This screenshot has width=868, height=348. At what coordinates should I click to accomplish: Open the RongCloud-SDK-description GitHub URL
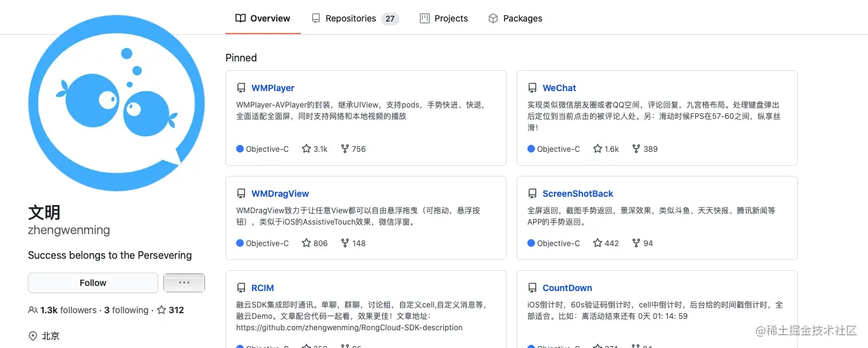(x=349, y=328)
